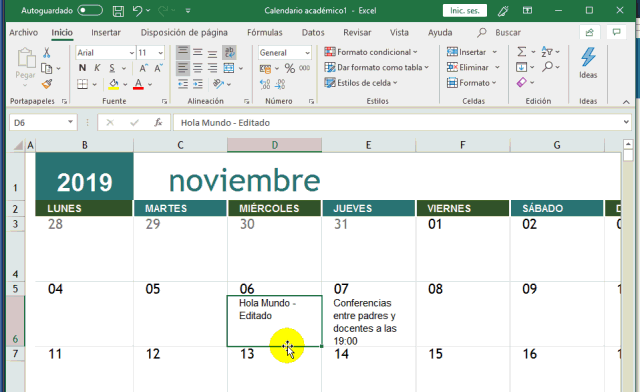Select column D header

click(275, 145)
